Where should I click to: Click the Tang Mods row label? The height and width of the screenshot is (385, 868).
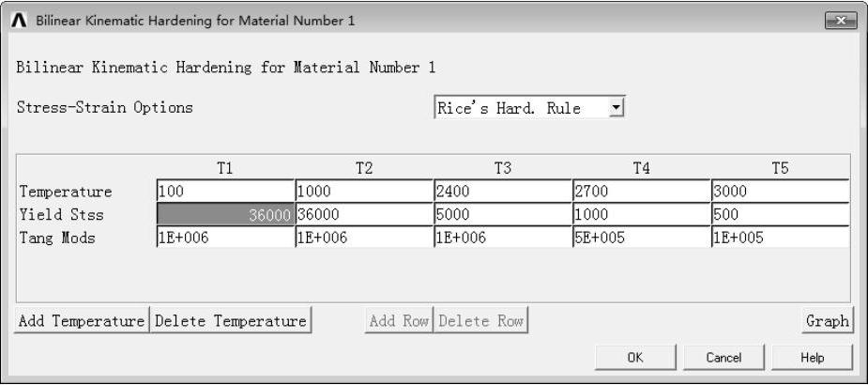click(x=57, y=239)
